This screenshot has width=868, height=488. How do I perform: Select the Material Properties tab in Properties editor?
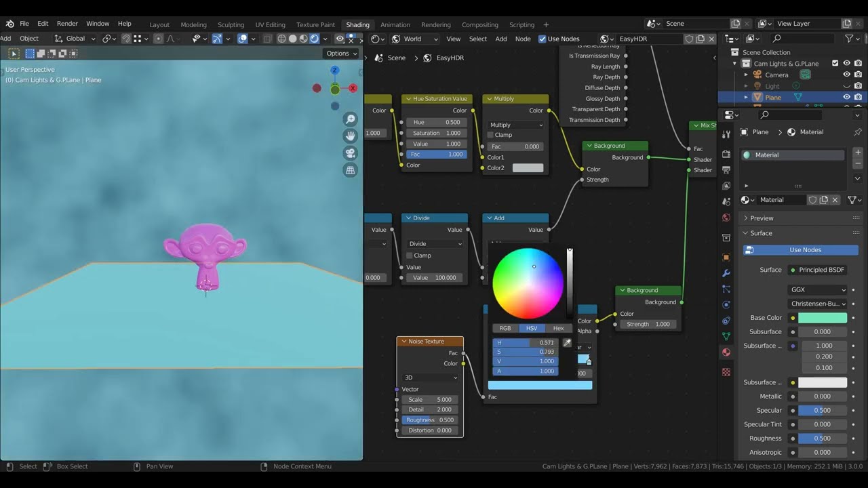(x=727, y=352)
